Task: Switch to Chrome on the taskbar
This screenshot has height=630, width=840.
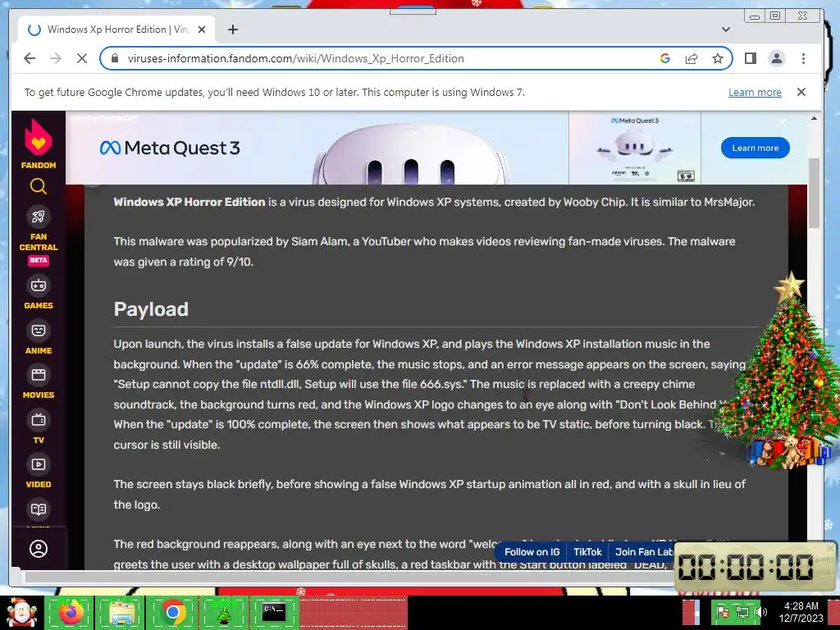Action: click(172, 612)
